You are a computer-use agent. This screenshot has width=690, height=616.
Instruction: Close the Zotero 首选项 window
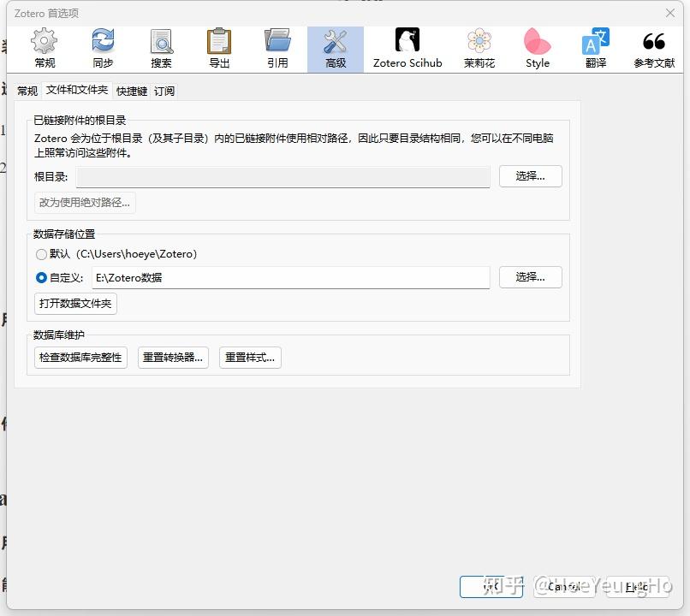coord(670,13)
